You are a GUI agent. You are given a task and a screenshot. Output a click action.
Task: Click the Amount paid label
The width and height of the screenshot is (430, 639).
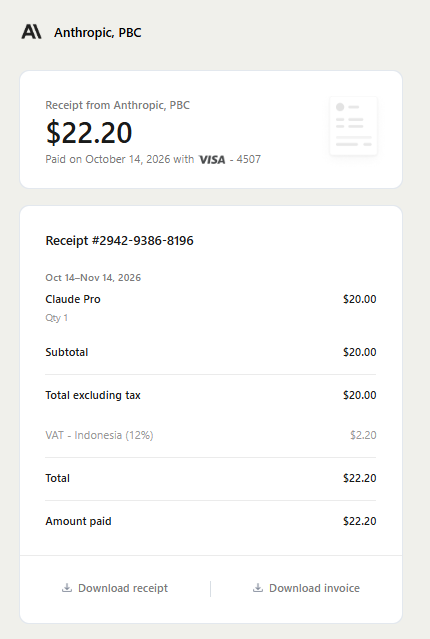(78, 521)
